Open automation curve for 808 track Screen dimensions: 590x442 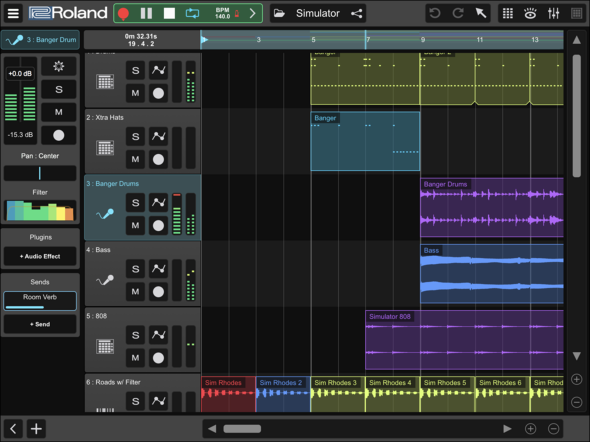158,335
